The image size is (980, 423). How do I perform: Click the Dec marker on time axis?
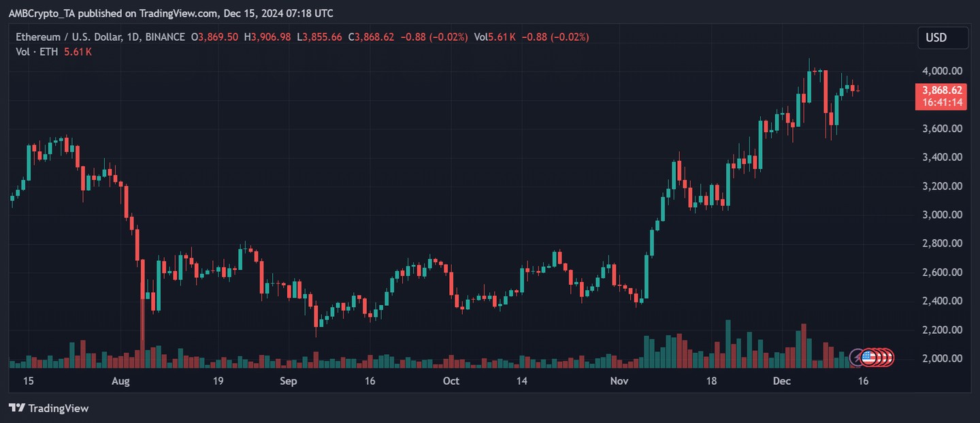[781, 381]
